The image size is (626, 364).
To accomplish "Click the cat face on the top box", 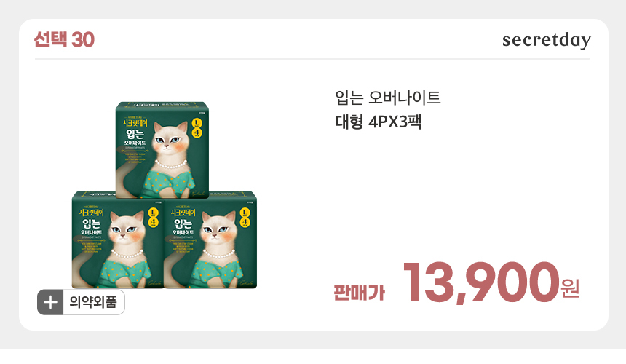I will click(170, 140).
